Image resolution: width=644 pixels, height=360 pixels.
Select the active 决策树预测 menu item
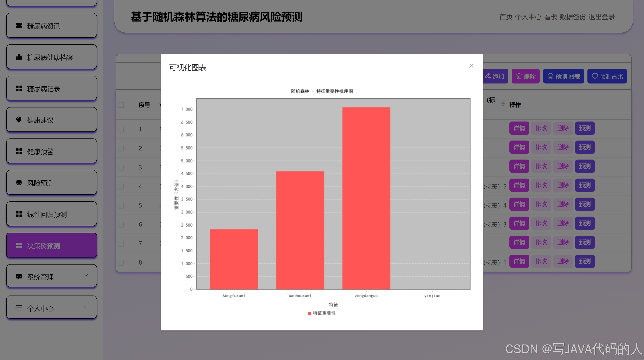click(52, 245)
